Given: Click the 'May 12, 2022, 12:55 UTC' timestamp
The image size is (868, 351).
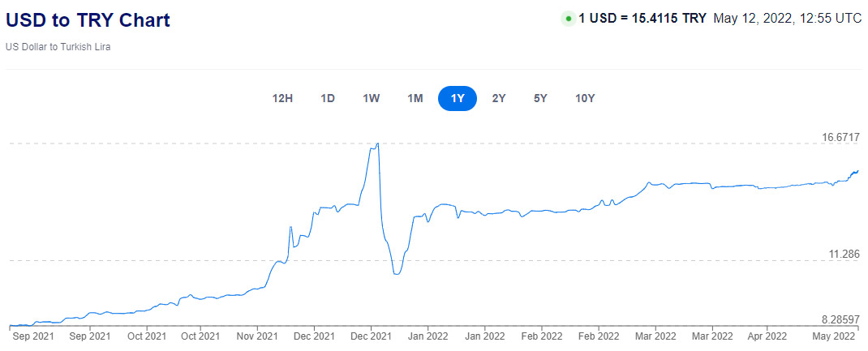Looking at the screenshot, I should [787, 19].
